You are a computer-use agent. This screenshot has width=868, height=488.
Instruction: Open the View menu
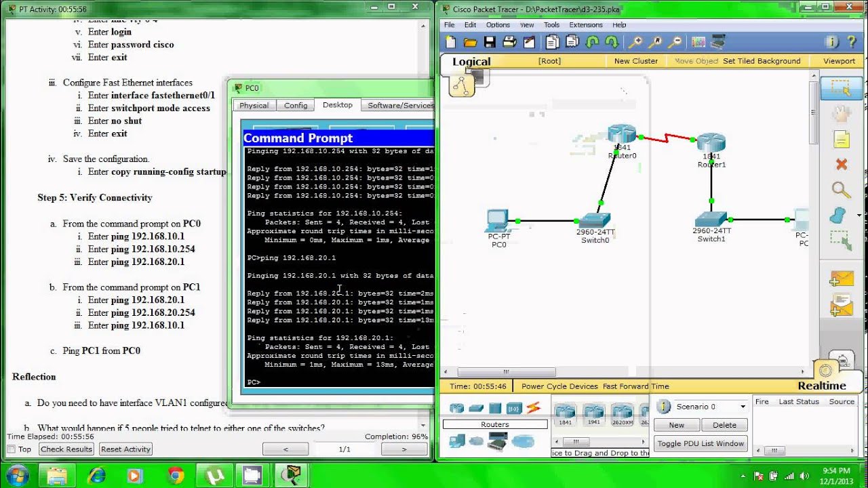point(527,25)
